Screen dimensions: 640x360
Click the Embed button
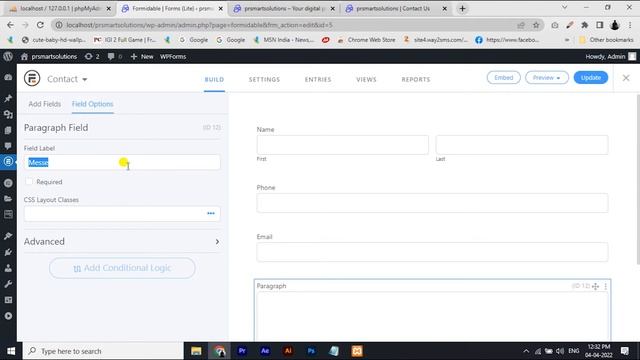(x=504, y=78)
